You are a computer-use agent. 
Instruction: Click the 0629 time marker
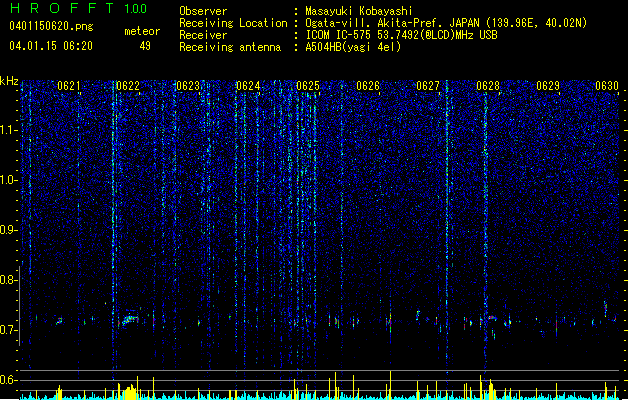548,86
